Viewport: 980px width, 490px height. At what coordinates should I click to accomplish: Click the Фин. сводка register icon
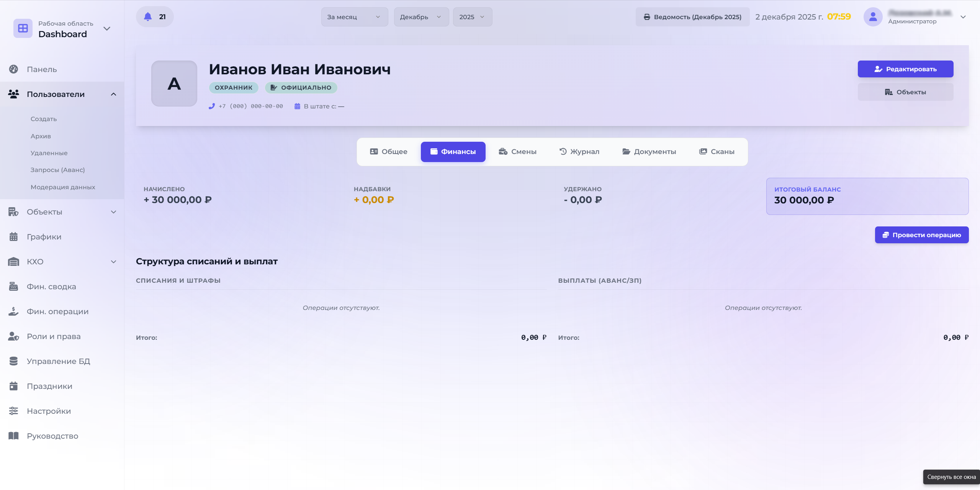[x=13, y=287]
